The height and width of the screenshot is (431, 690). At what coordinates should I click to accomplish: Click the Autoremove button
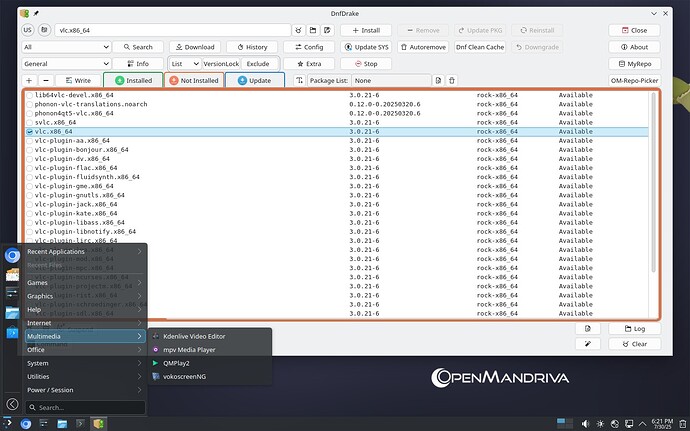422,47
